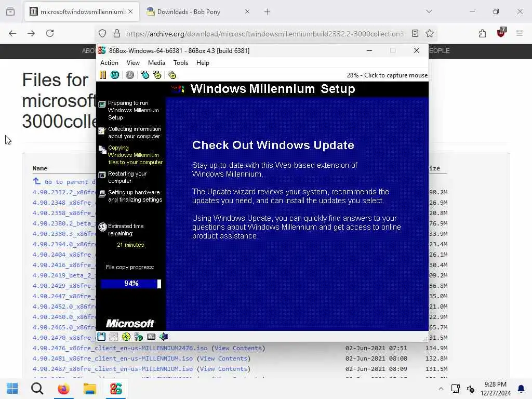Click Go to parent directory link
This screenshot has width=532, height=399.
64,182
